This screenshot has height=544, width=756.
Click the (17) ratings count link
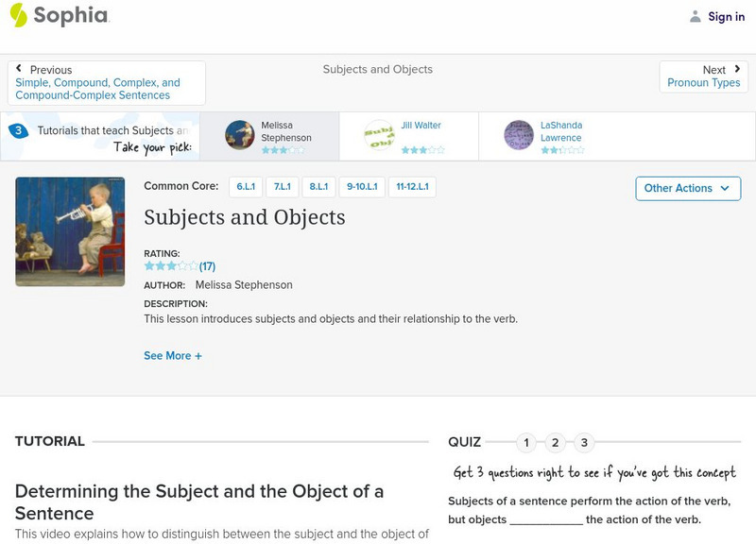pyautogui.click(x=207, y=266)
